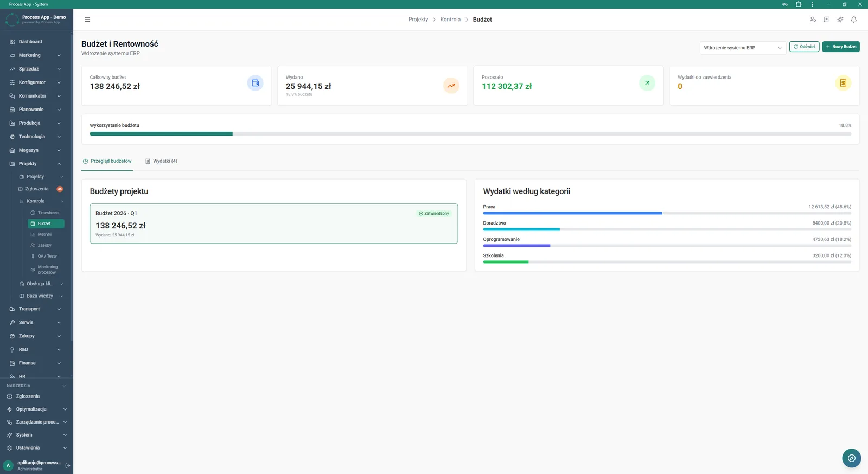Click the sparkle AI assistant icon
This screenshot has width=868, height=474.
coord(840,20)
